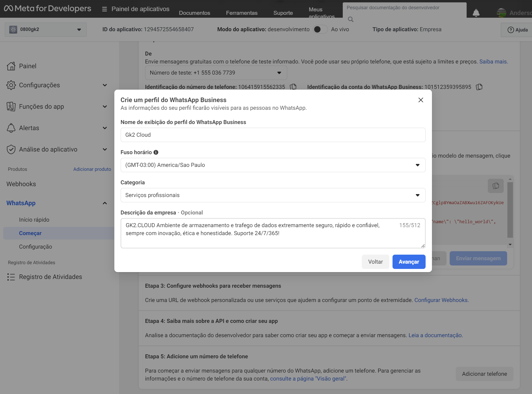Copy the WhatsApp Business account ID
The image size is (532, 394).
click(479, 87)
